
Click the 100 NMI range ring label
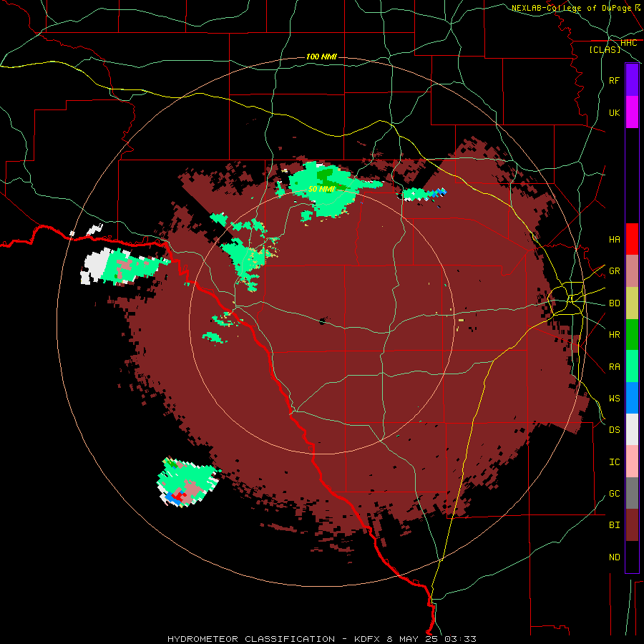point(321,57)
